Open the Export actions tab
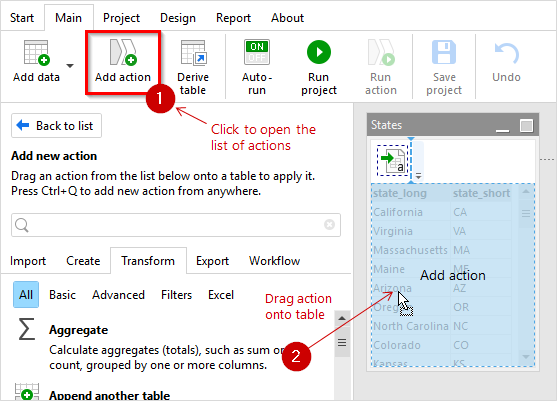 click(212, 261)
